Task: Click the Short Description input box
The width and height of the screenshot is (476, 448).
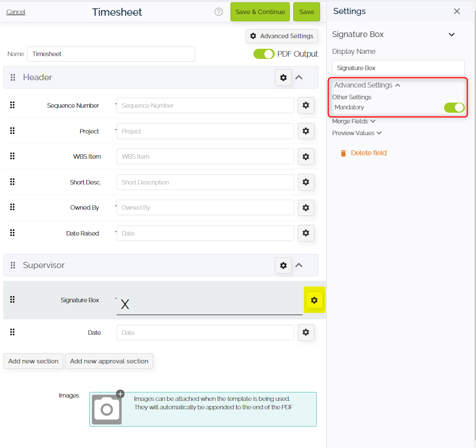Action: pos(205,182)
